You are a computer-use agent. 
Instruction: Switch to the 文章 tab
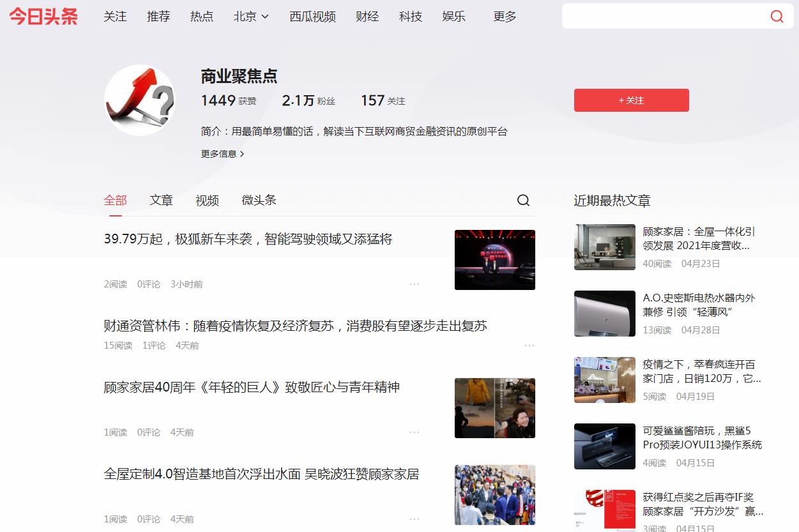point(162,201)
